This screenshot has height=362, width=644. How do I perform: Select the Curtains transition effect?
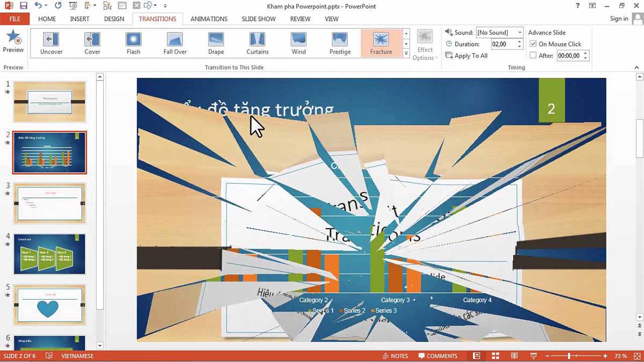click(x=258, y=43)
